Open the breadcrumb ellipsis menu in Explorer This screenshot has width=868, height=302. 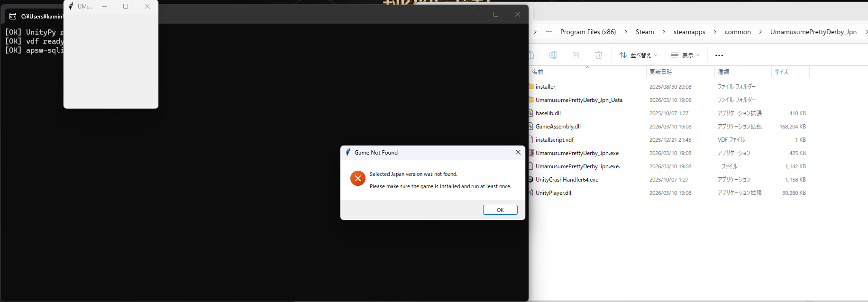pos(549,32)
